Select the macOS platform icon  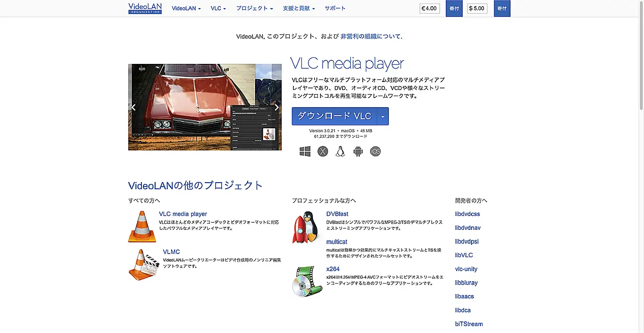(x=323, y=151)
